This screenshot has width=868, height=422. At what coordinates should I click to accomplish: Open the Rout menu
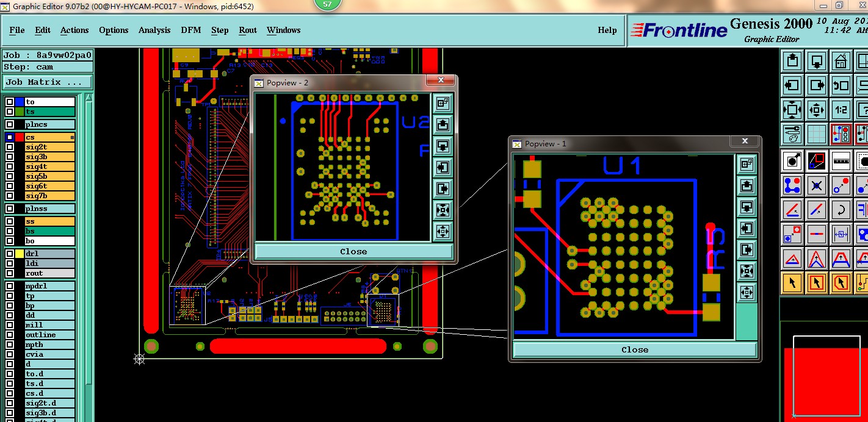point(248,30)
